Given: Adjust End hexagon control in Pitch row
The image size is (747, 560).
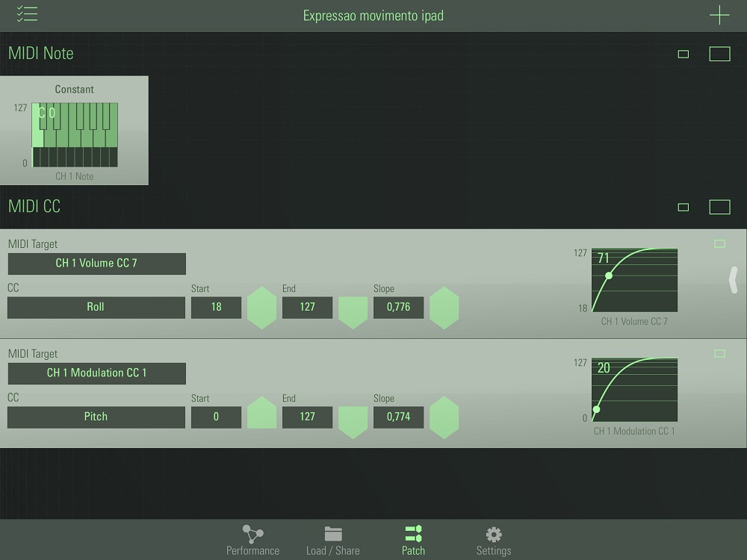Looking at the screenshot, I should coord(353,423).
